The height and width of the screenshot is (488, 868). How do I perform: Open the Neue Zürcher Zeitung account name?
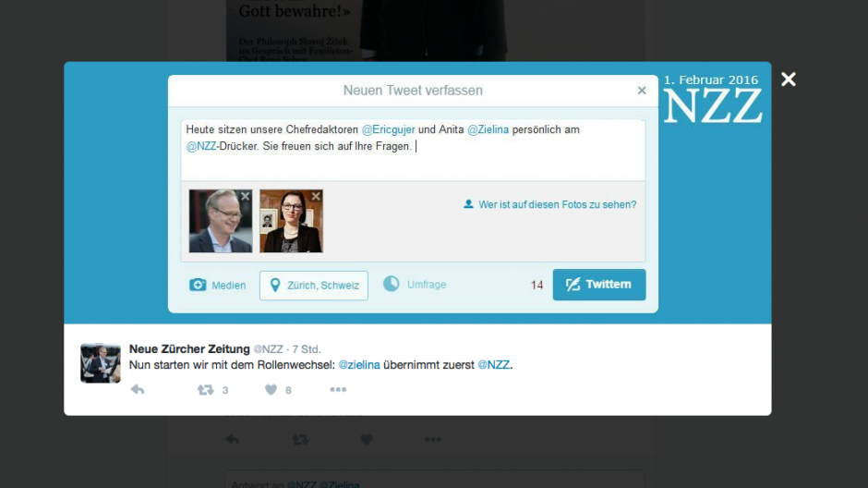[x=189, y=349]
